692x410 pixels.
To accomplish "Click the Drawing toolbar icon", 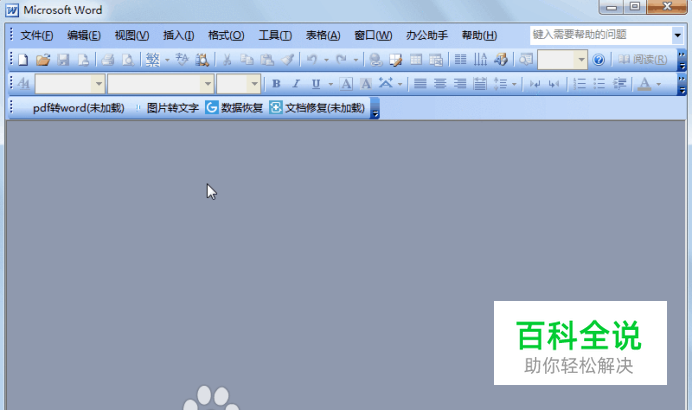I will coord(501,60).
